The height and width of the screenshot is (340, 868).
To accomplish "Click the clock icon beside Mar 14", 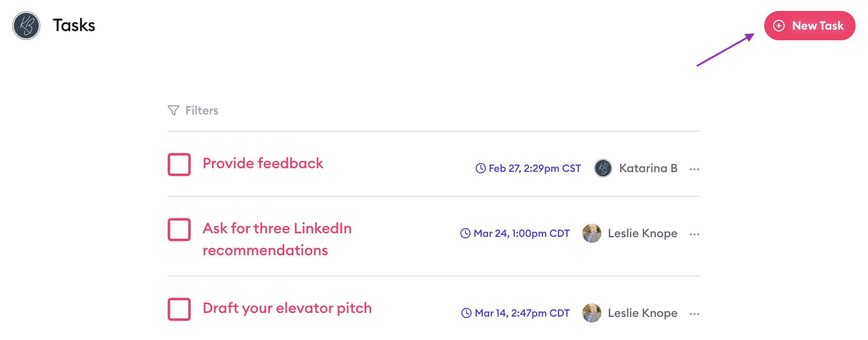I will [x=466, y=313].
